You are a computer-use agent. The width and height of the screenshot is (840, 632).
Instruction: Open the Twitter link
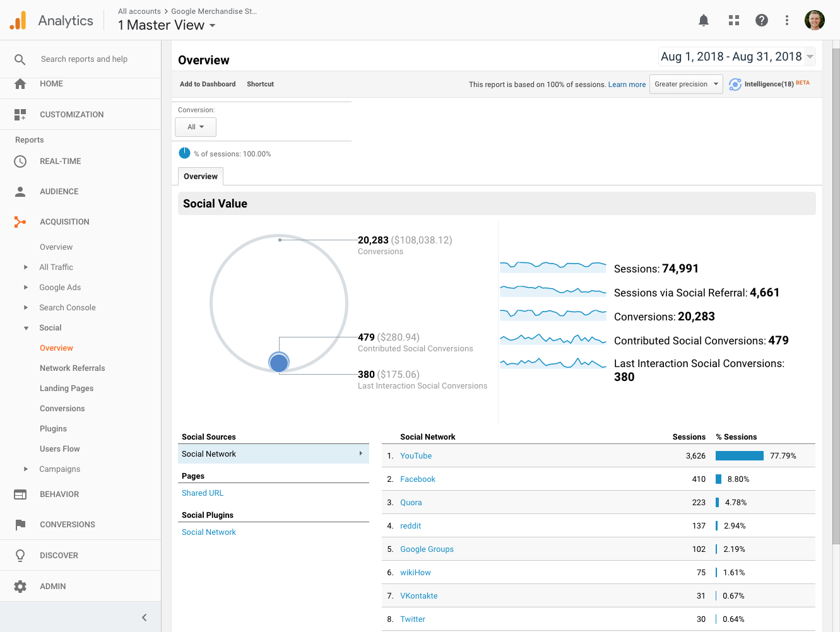coord(413,619)
